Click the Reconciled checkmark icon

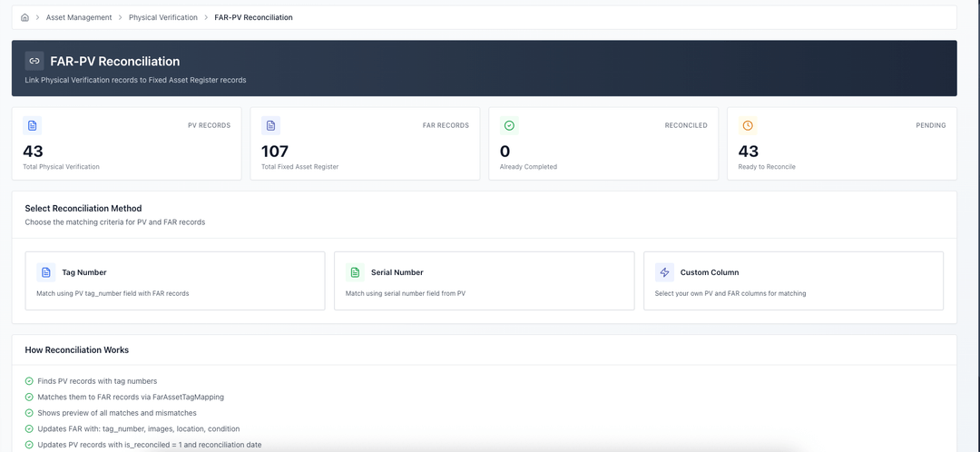(x=509, y=125)
